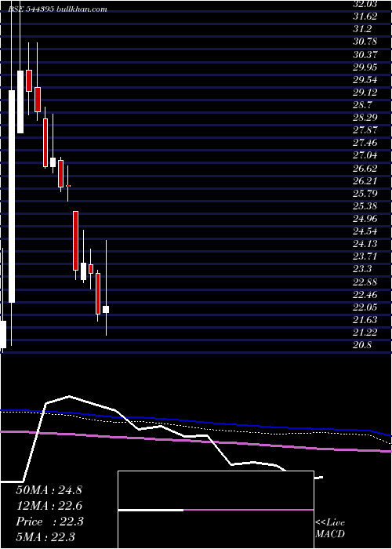
Task: Click the 27.46 price level
Action: tap(366, 143)
